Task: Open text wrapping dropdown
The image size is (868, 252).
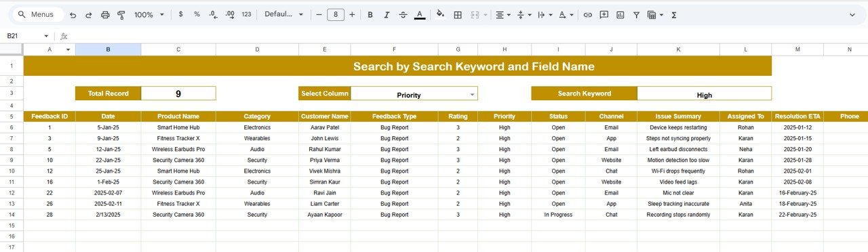Action: (x=545, y=14)
